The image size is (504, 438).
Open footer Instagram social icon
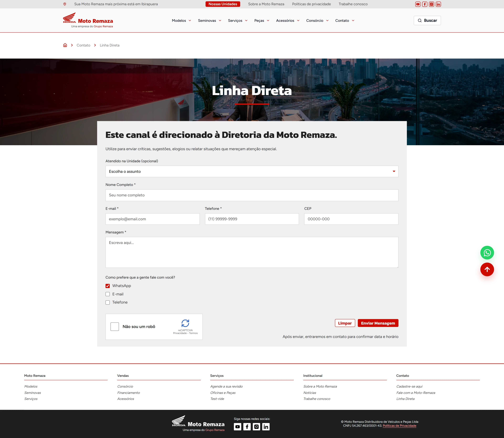pos(256,427)
